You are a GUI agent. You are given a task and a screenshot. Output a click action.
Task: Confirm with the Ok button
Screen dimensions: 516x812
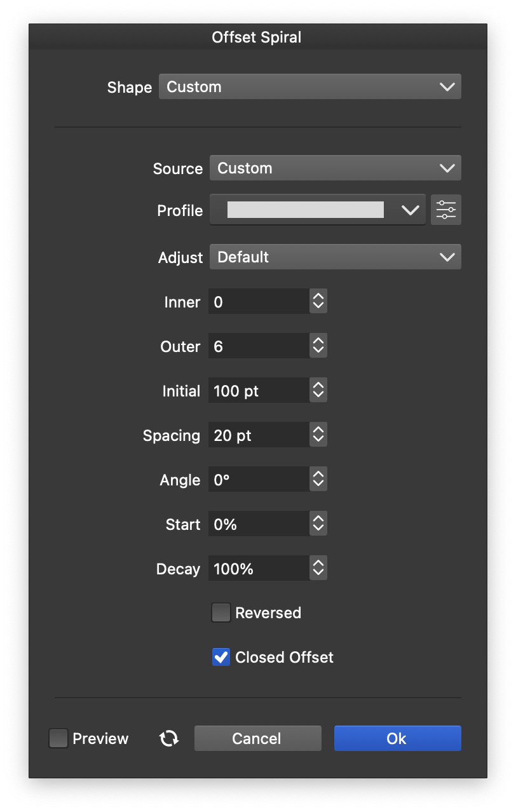tap(397, 738)
